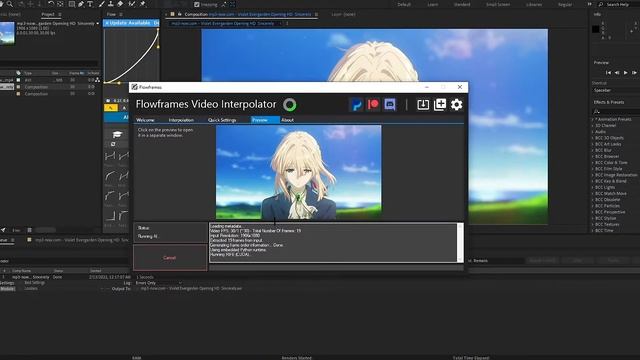Click the project footage thumbnail in Project panel

pos(7,33)
